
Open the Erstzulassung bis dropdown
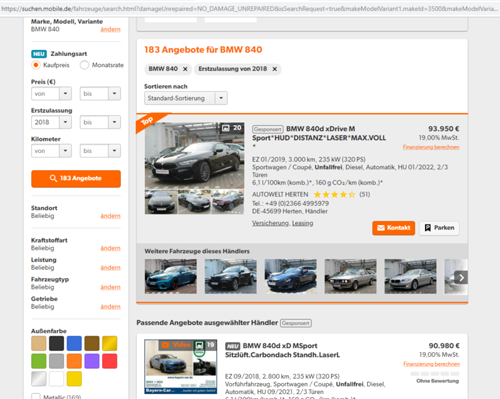point(100,122)
